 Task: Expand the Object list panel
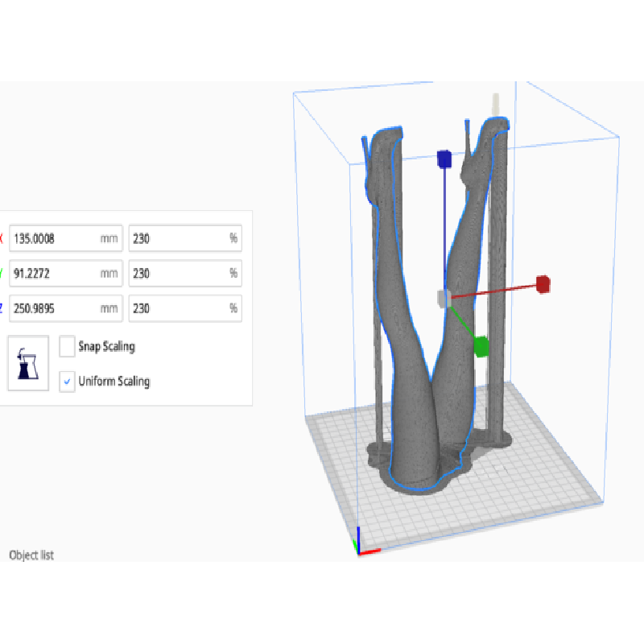click(x=31, y=555)
